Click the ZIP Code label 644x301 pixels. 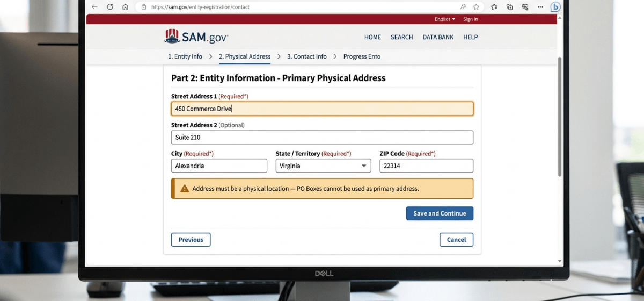[407, 153]
